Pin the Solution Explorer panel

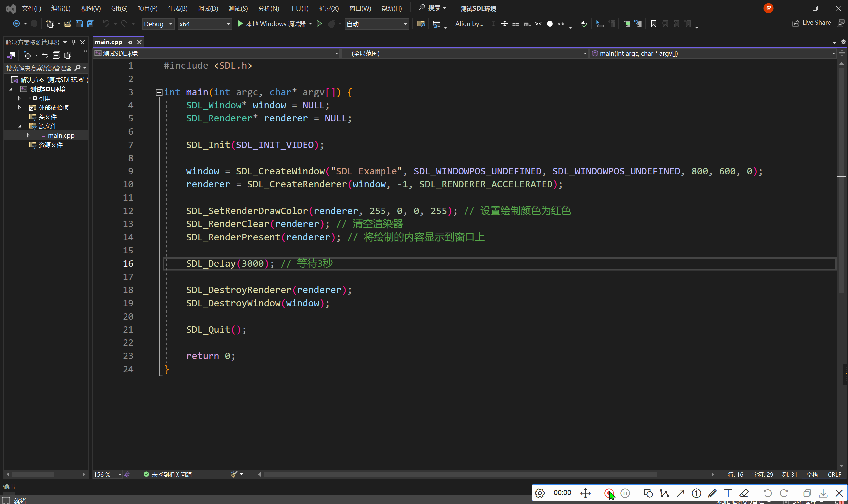74,42
